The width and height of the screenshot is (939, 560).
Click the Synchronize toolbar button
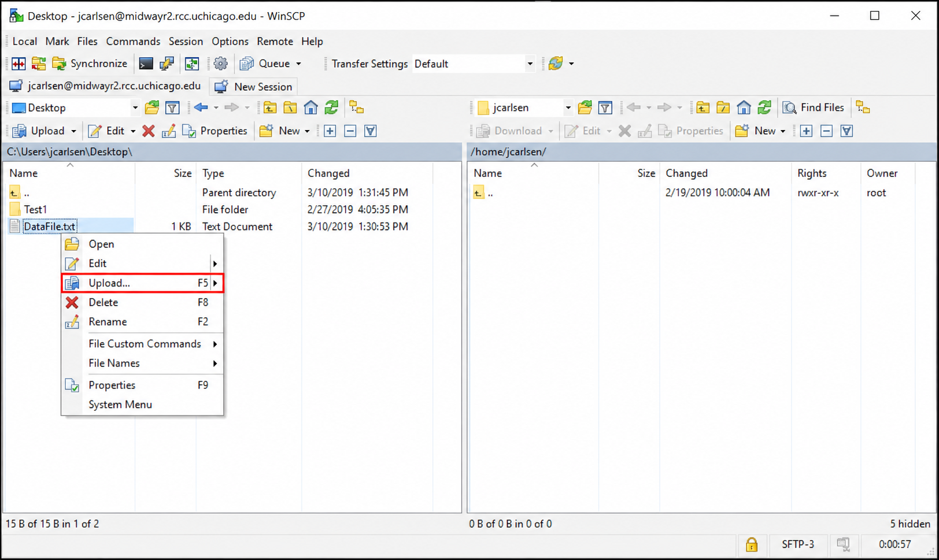pos(90,64)
